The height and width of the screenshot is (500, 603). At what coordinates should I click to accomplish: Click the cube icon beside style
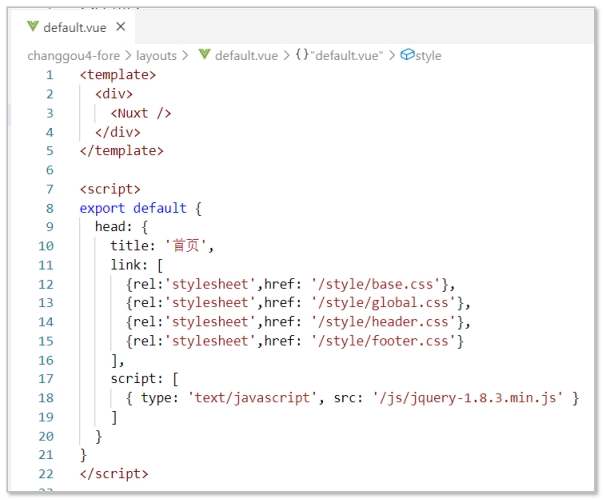[407, 55]
